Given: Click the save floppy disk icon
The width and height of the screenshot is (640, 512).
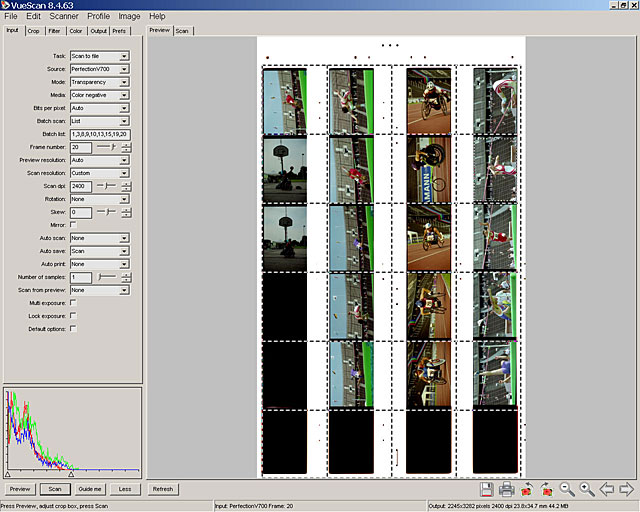Looking at the screenshot, I should (x=487, y=489).
